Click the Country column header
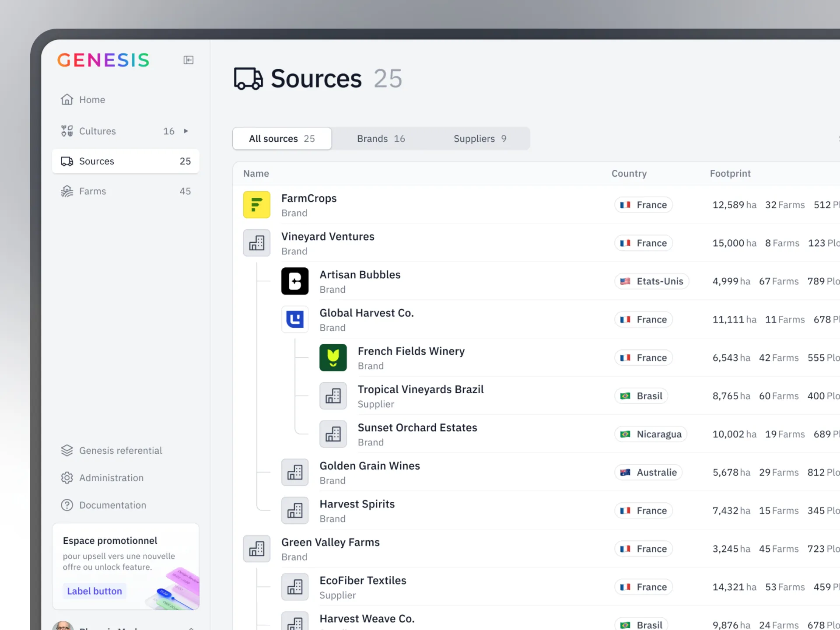Screen dimensions: 840x630 [x=629, y=173]
